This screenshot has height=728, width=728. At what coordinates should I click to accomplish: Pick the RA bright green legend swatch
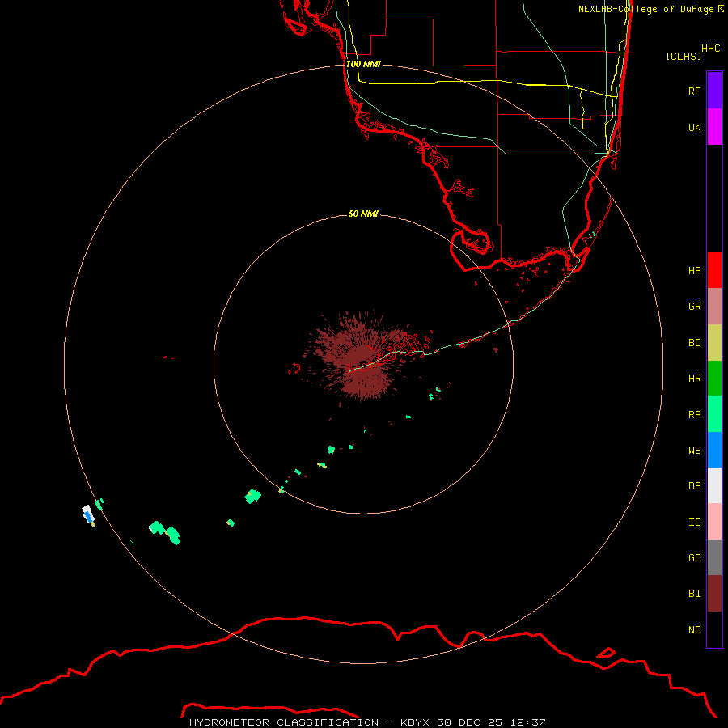(714, 414)
